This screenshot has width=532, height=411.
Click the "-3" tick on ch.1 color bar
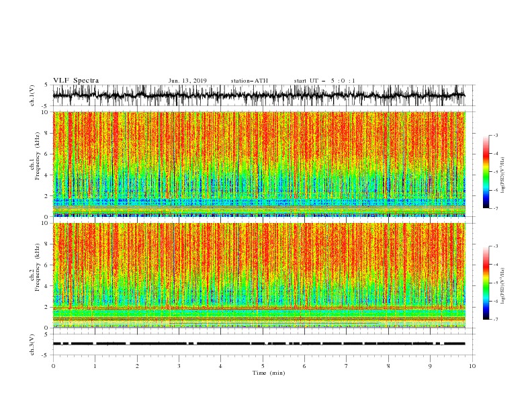(x=495, y=135)
